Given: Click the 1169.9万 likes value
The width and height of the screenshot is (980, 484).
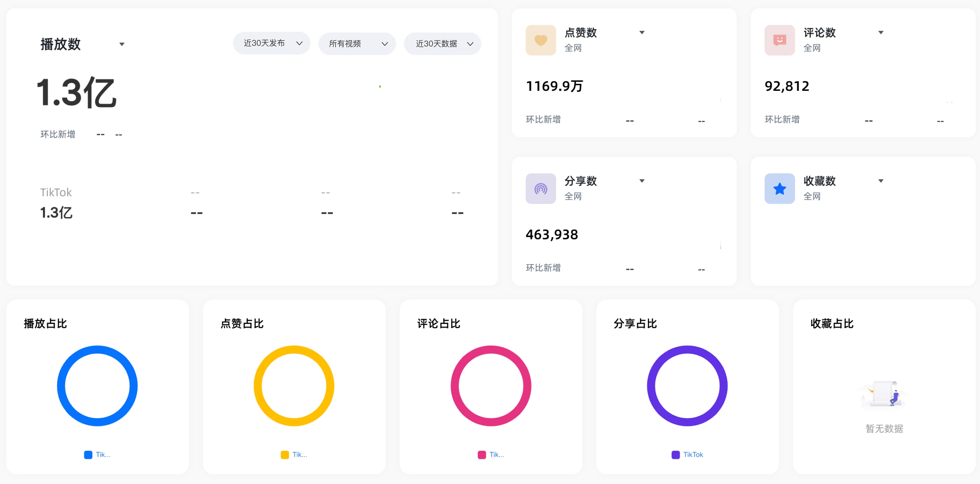Looking at the screenshot, I should point(554,86).
